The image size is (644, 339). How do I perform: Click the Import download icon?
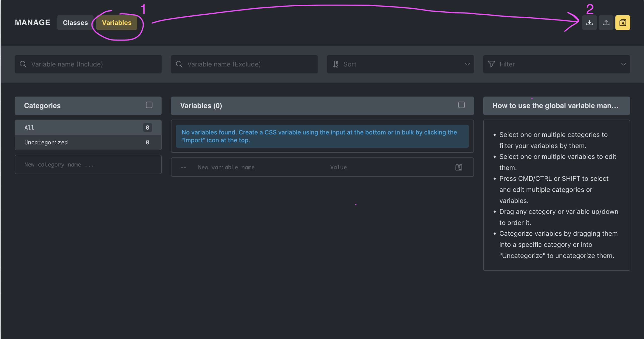pyautogui.click(x=589, y=23)
